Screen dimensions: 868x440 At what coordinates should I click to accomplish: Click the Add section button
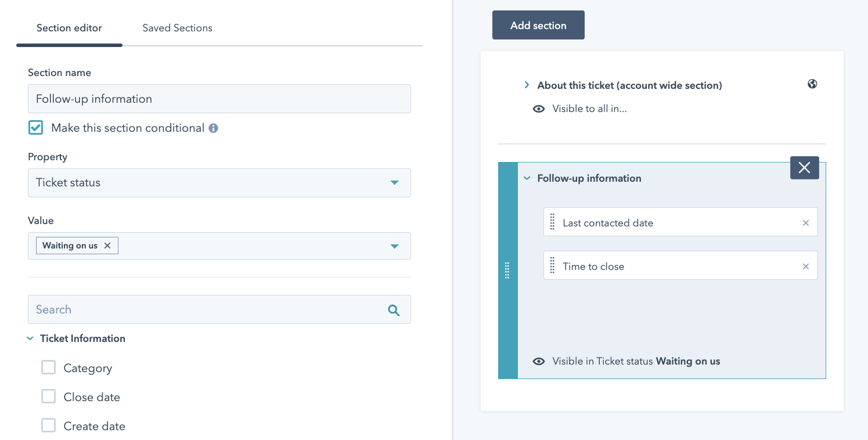538,25
